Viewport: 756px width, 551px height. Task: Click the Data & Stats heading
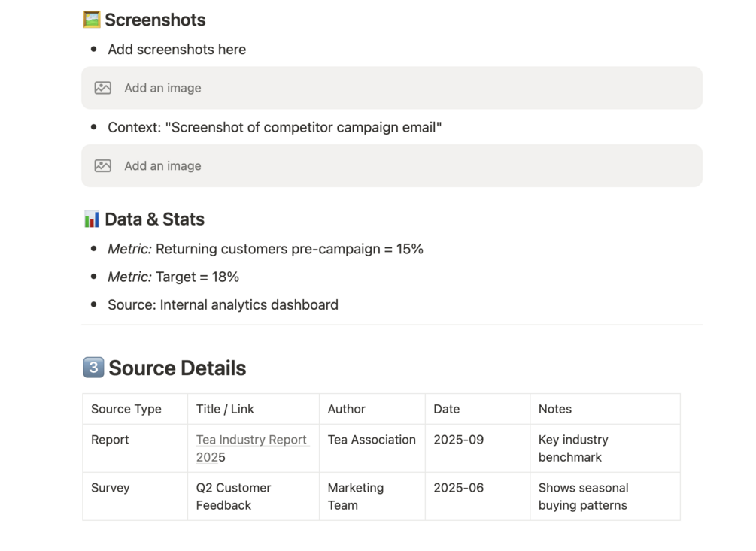coord(154,219)
